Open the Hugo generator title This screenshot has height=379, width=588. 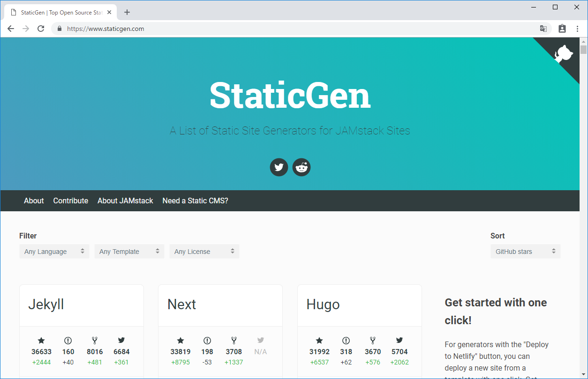point(323,305)
